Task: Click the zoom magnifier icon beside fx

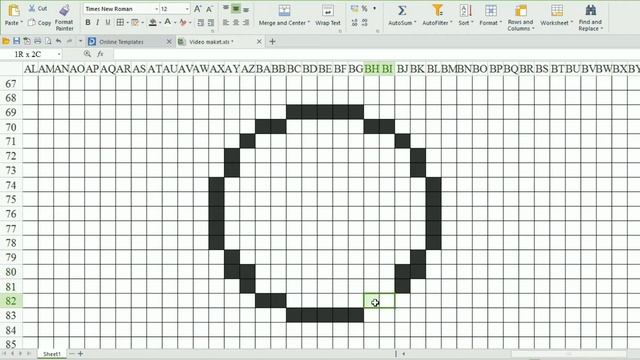Action: point(87,54)
